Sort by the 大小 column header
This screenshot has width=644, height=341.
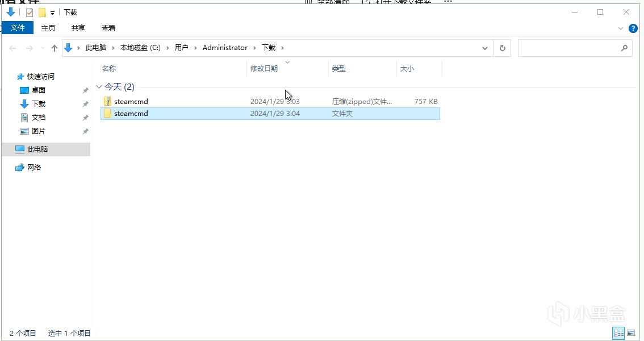point(407,69)
